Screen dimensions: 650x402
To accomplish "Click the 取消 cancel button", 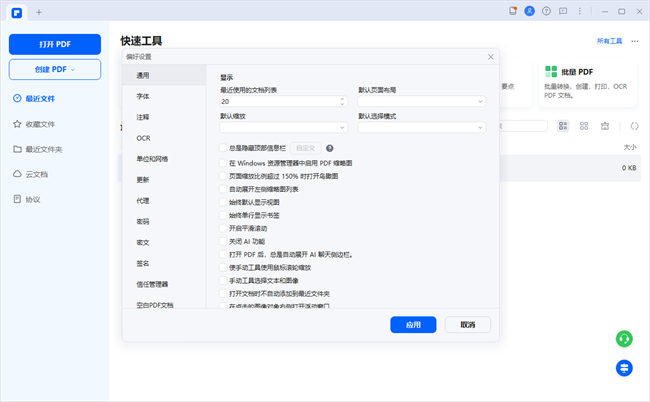I will pos(467,325).
